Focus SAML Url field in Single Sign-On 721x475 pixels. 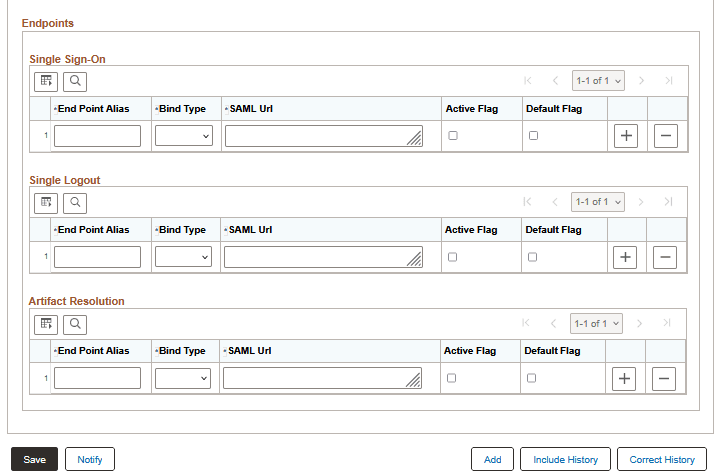(x=324, y=136)
